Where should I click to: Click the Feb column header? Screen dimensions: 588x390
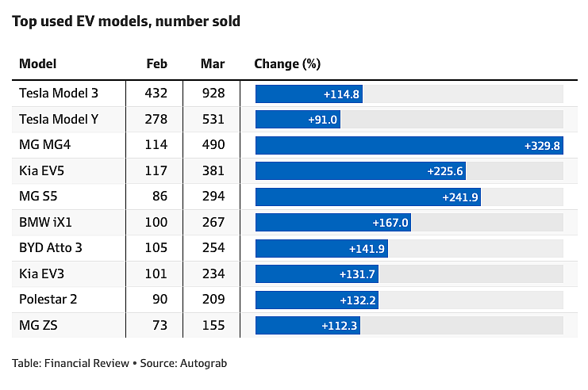point(157,63)
